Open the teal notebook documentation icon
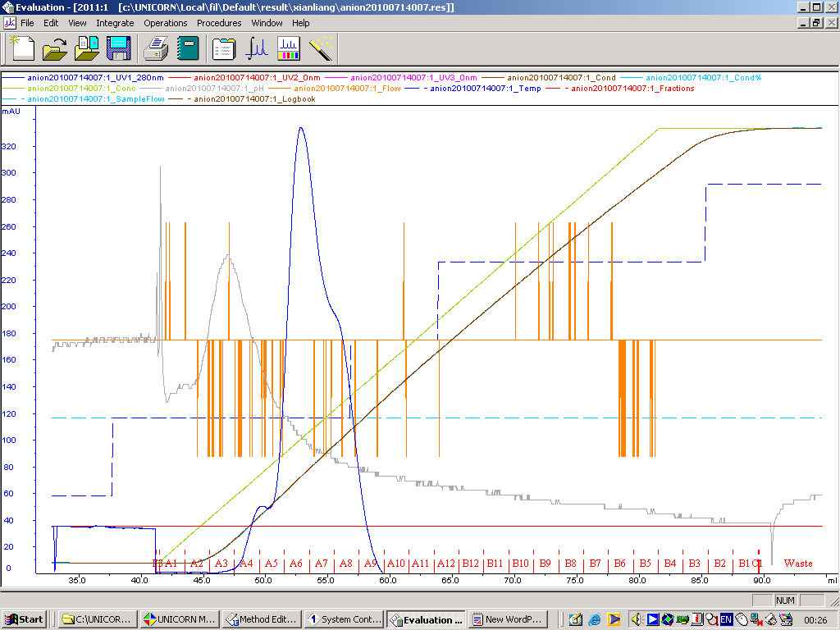 (x=188, y=48)
